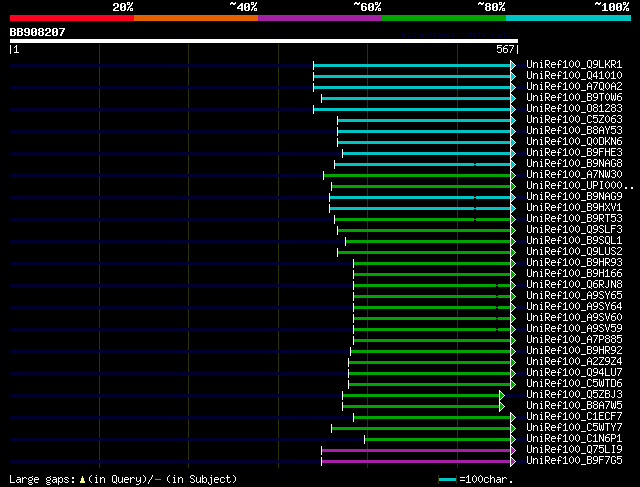640x487 pixels.
Task: Click the UniRef100_Q0DKN6 label
Action: 574,142
